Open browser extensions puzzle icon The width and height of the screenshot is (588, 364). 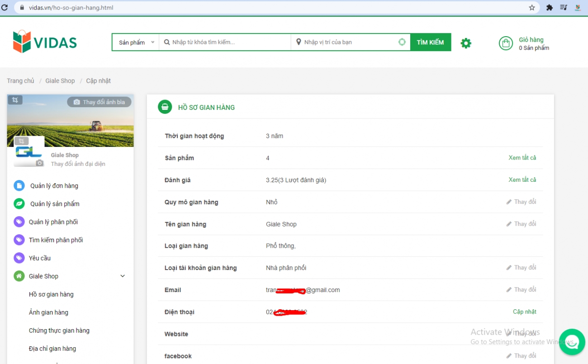[x=550, y=8]
